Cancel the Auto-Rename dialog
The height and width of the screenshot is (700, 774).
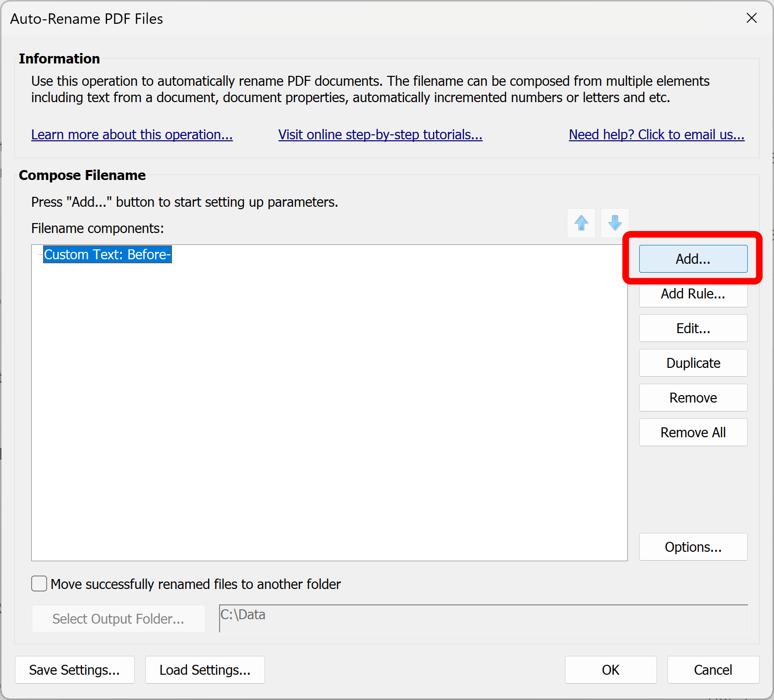coord(713,670)
